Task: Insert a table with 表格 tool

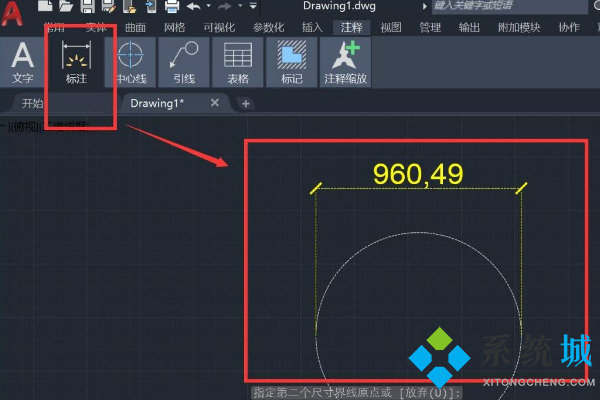Action: click(x=237, y=61)
